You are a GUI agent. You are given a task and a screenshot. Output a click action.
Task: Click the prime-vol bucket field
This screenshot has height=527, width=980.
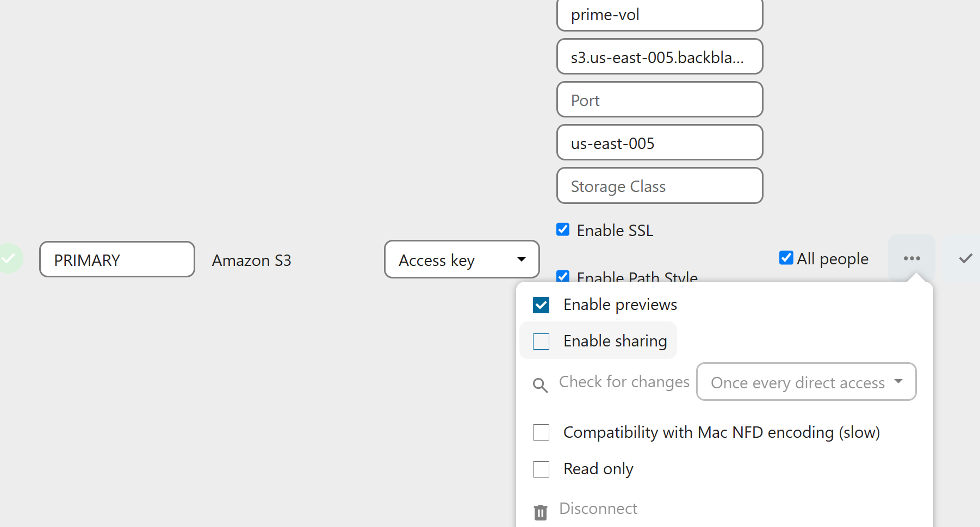pos(659,15)
